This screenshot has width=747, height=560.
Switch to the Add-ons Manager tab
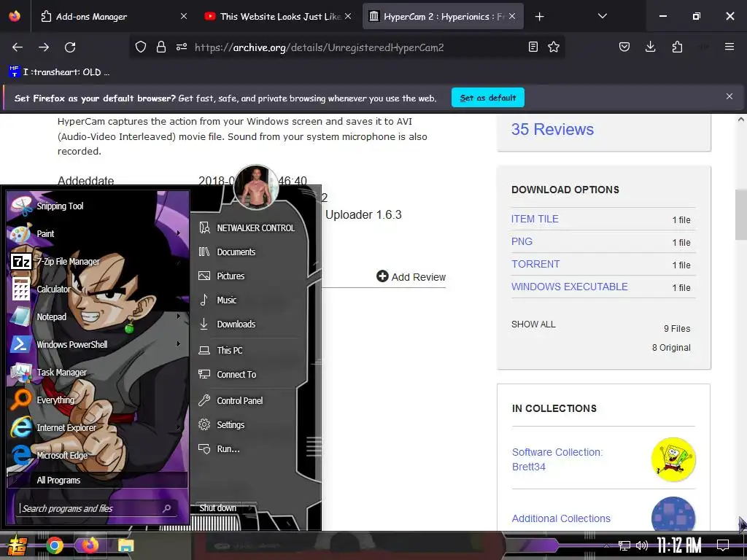pos(112,16)
